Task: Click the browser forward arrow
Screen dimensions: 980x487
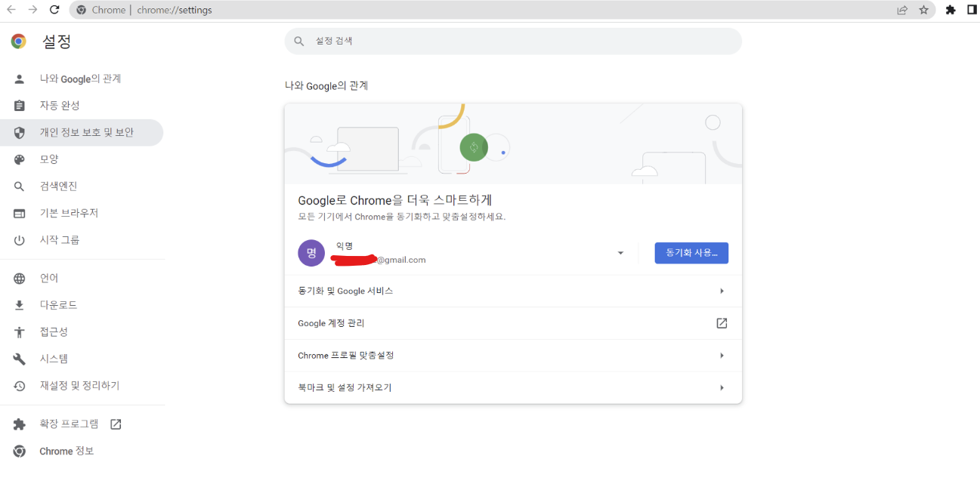Action: click(32, 10)
